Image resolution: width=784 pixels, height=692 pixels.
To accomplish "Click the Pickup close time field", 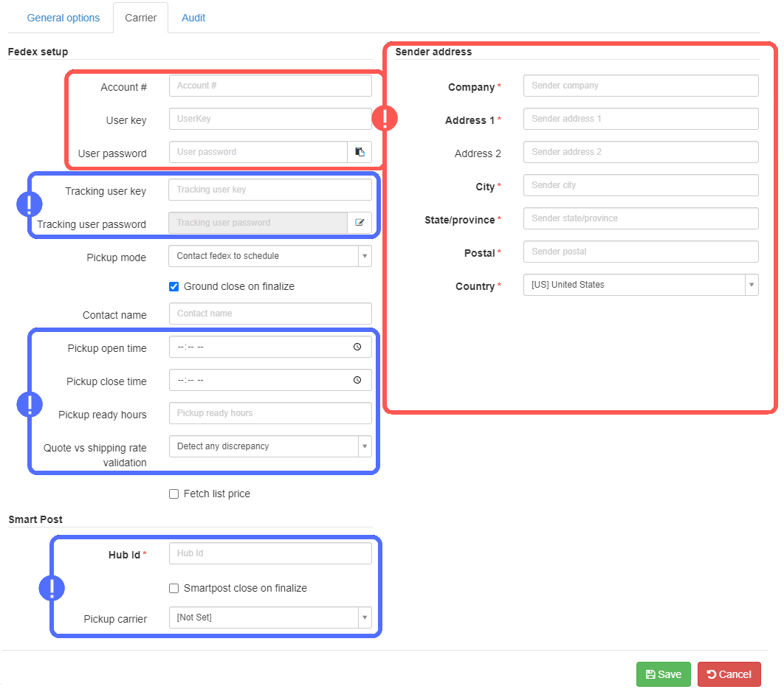I will click(x=270, y=380).
